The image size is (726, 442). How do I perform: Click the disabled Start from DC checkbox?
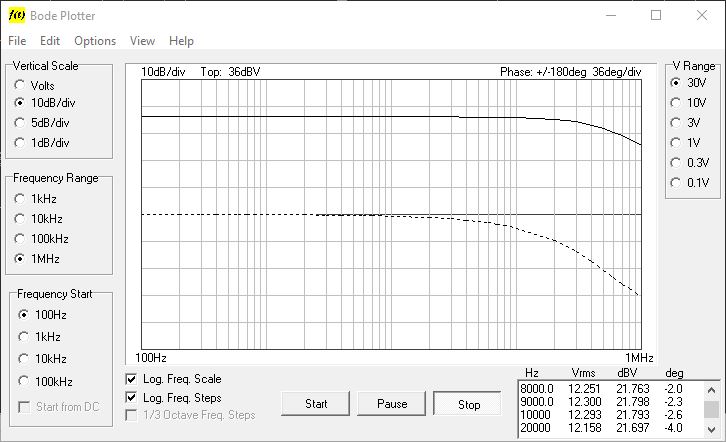tap(23, 407)
